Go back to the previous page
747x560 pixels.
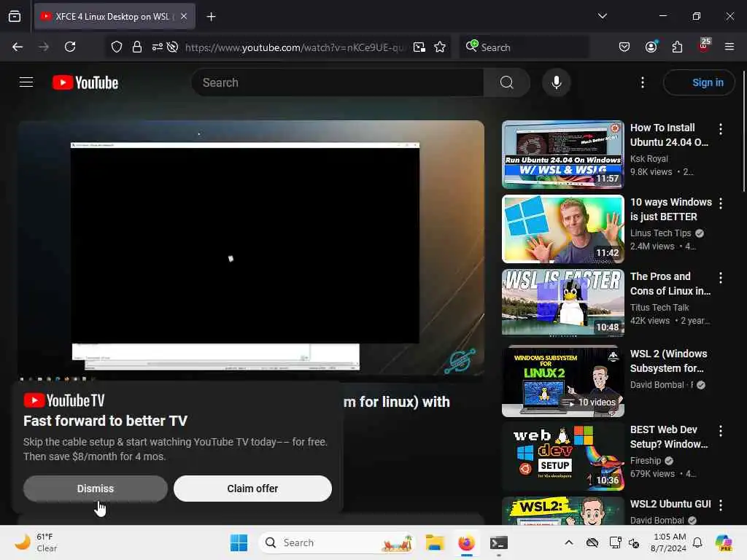tap(18, 47)
